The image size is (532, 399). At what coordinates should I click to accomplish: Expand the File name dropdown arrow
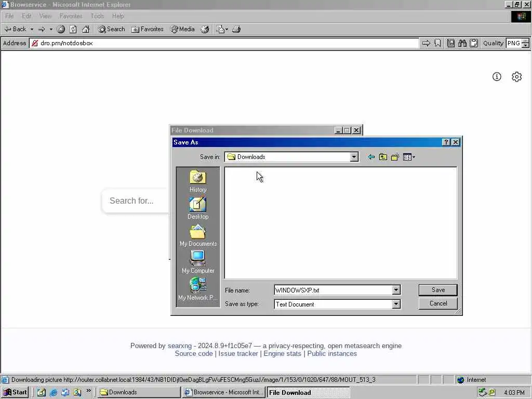click(x=396, y=290)
